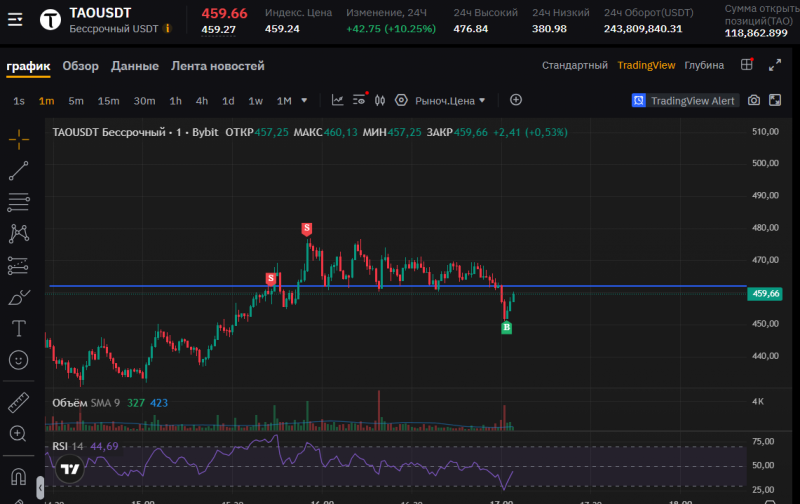Collapse the drawing toolbar side arrow
This screenshot has height=504, width=800.
(x=40, y=488)
